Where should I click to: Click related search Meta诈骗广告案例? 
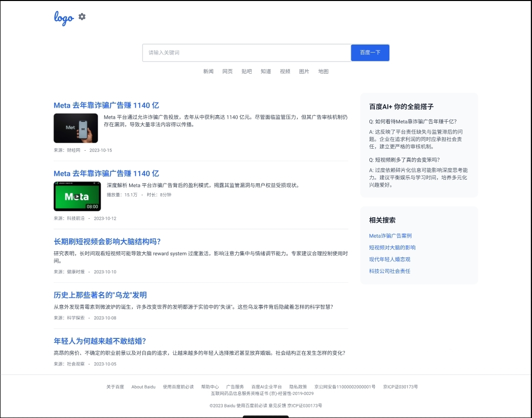pos(390,236)
